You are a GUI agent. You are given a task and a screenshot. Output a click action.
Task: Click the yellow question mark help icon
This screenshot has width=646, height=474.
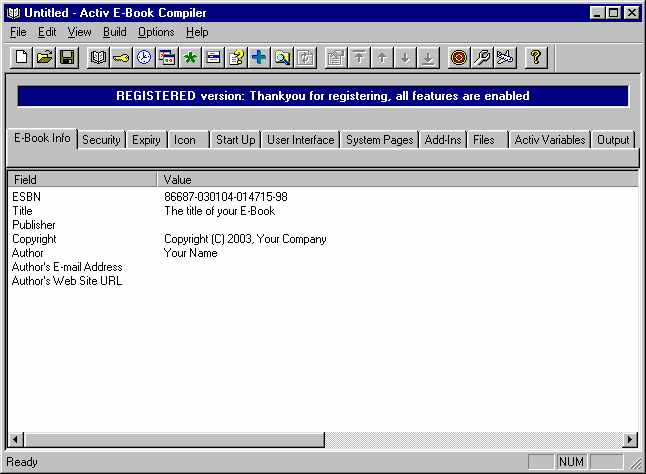536,57
